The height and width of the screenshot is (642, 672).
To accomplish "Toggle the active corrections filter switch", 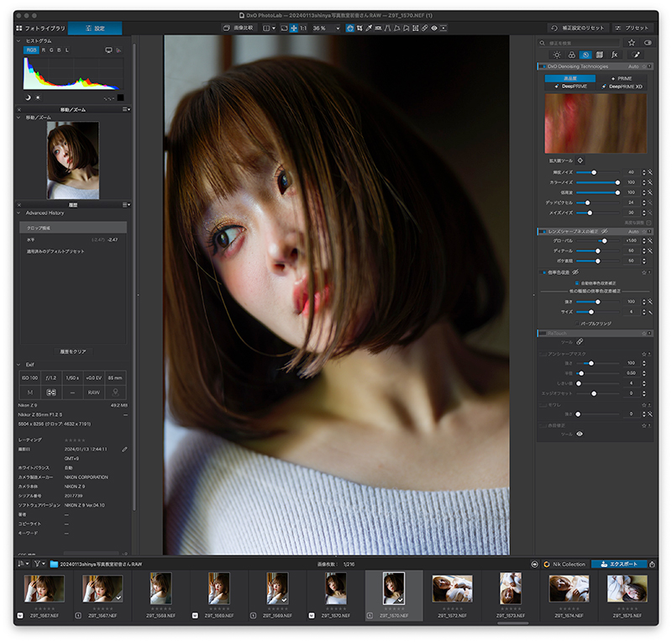I will coord(648,42).
